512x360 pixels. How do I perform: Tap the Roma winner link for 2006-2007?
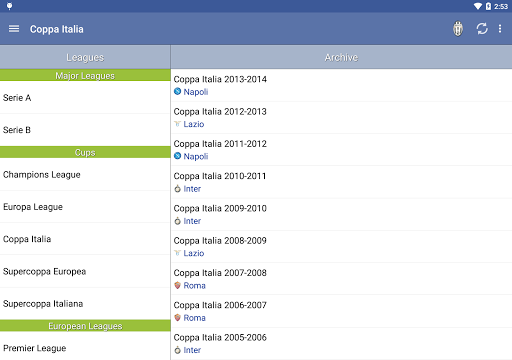point(194,318)
